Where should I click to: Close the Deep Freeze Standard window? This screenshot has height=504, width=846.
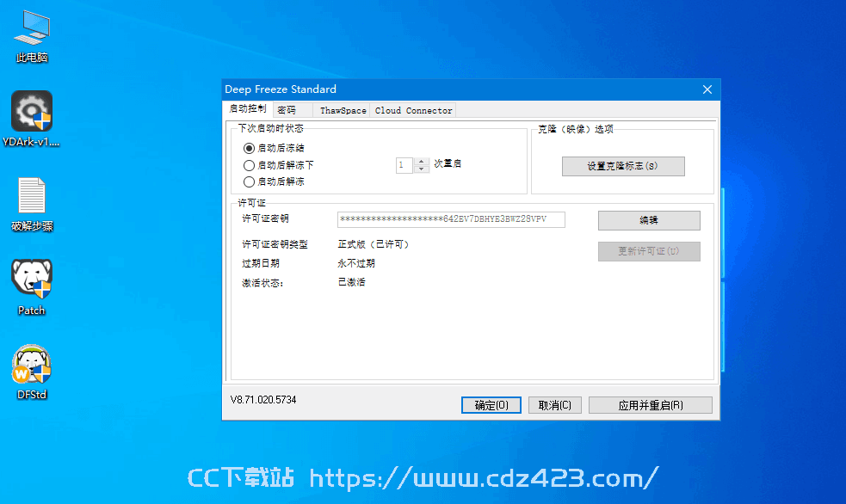[707, 89]
